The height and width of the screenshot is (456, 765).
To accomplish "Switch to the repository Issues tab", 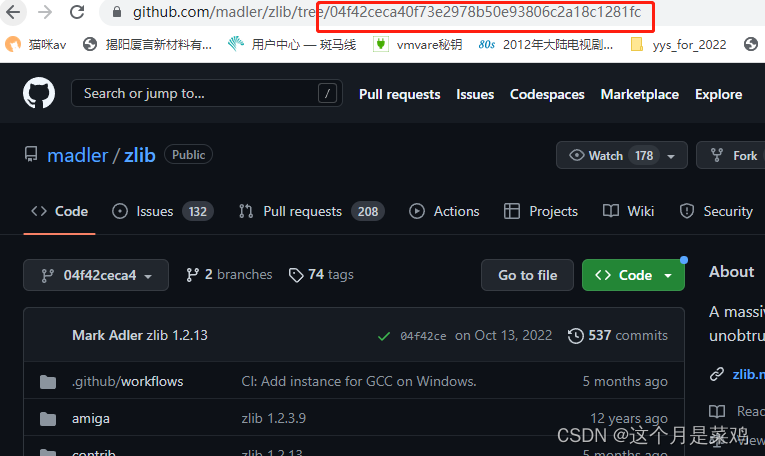I will [x=162, y=211].
